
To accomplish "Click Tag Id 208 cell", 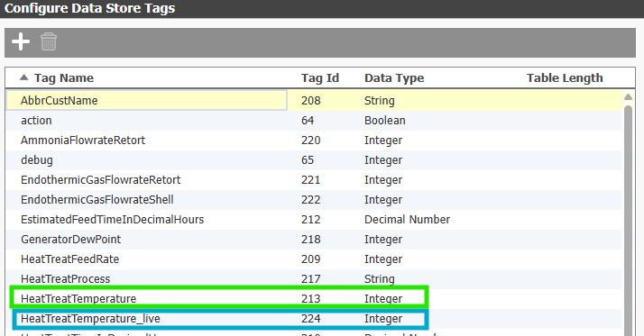I will (x=311, y=101).
